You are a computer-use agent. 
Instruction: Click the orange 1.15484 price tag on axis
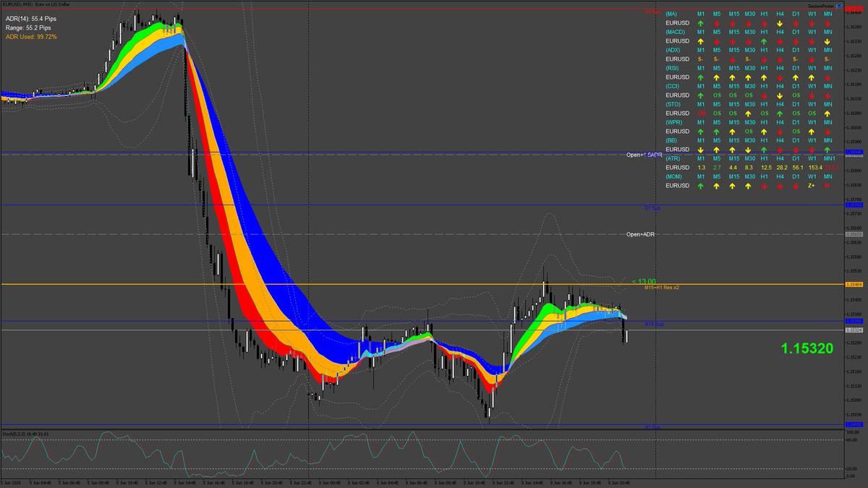855,284
